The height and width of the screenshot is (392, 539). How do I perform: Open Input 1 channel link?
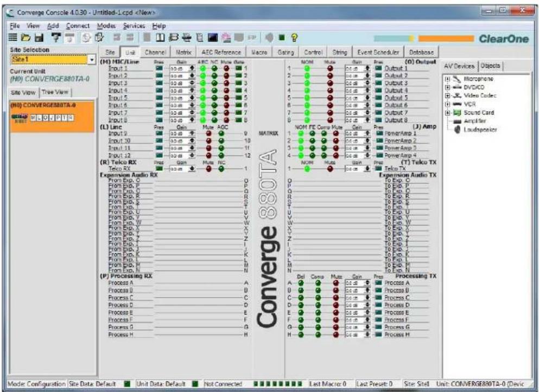tap(118, 68)
